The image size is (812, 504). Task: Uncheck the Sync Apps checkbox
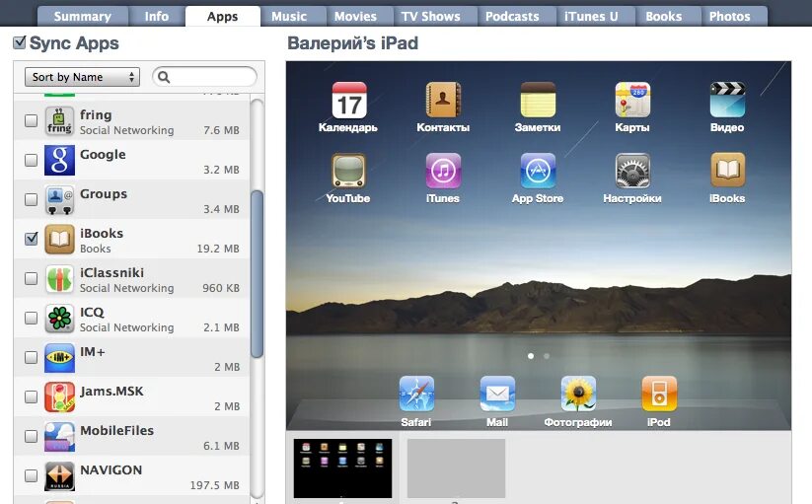[19, 42]
